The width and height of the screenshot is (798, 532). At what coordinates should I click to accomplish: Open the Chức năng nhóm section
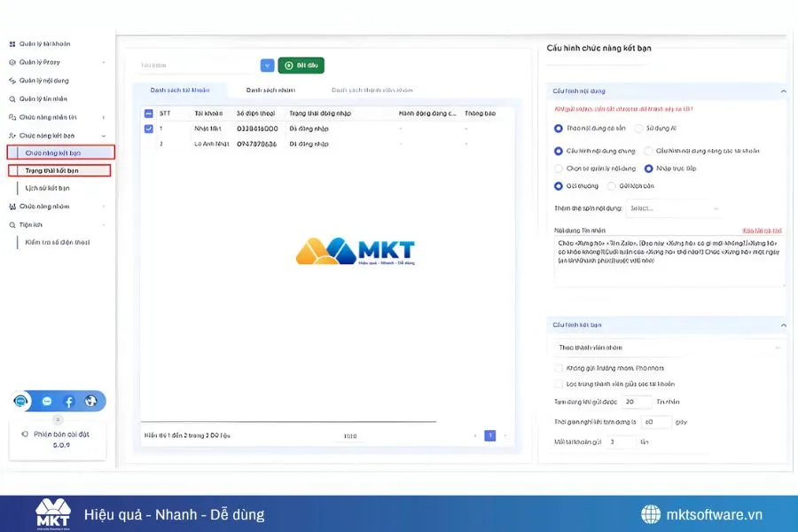coord(43,206)
